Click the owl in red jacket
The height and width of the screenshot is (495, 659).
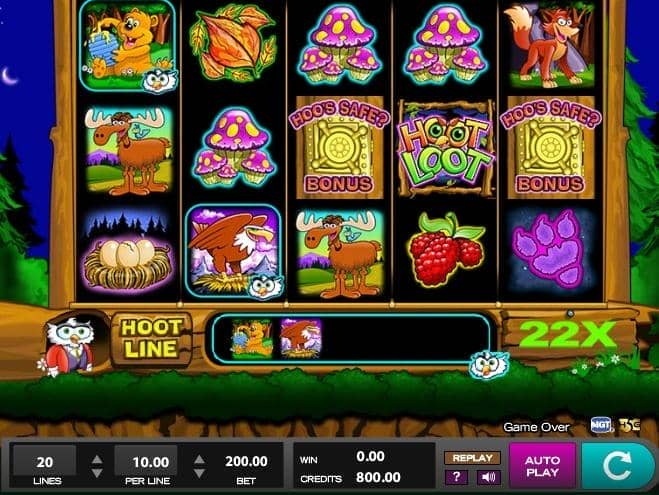point(69,346)
